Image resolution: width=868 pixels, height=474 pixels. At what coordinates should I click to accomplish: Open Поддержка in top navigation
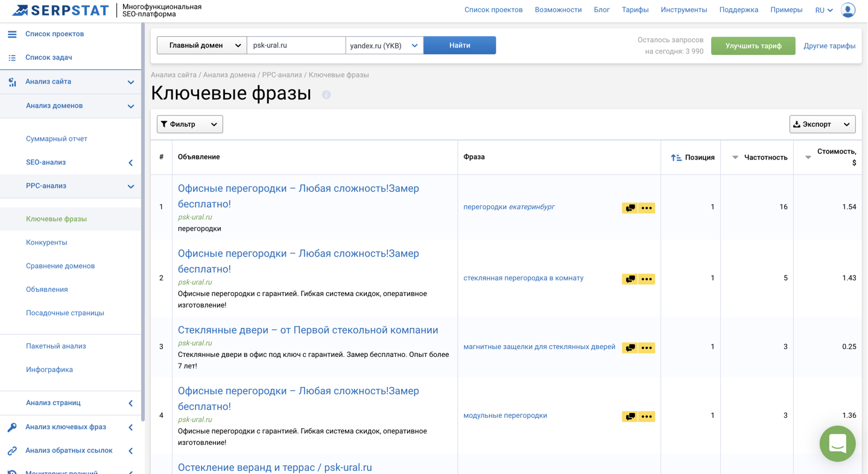[738, 10]
